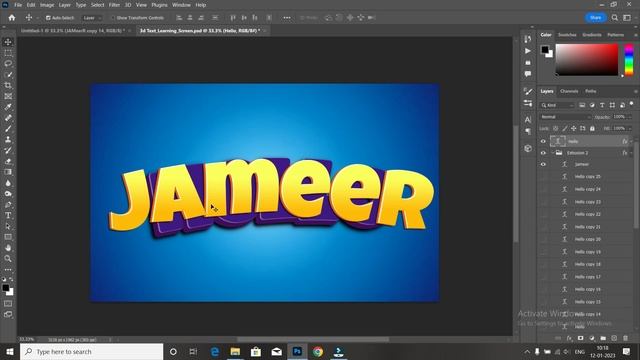Show the Hello copy 24 layer
The height and width of the screenshot is (360, 640).
[543, 189]
